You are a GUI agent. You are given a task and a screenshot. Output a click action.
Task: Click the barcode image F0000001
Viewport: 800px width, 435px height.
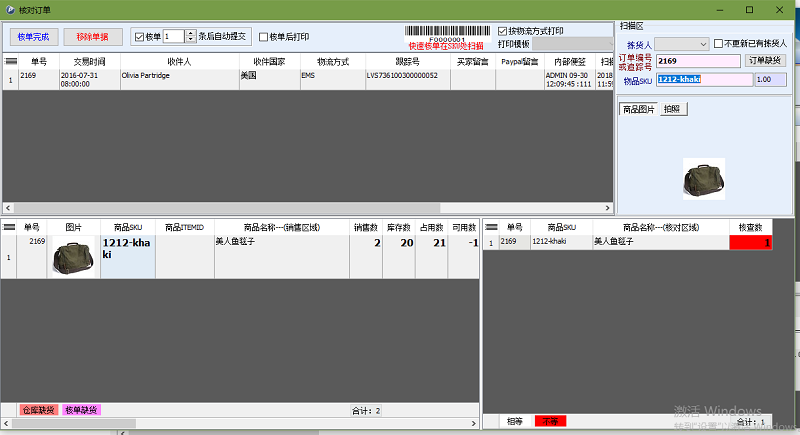pyautogui.click(x=446, y=33)
